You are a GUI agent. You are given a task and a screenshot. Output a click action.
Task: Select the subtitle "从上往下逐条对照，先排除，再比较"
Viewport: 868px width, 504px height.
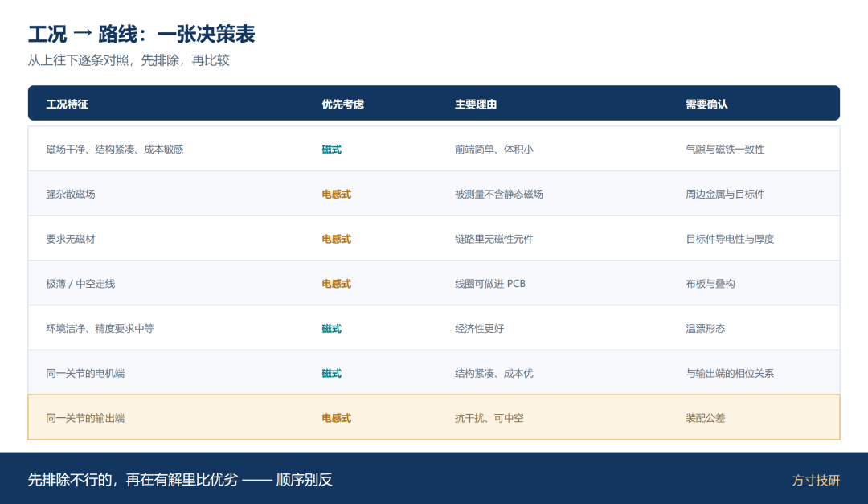tap(129, 60)
